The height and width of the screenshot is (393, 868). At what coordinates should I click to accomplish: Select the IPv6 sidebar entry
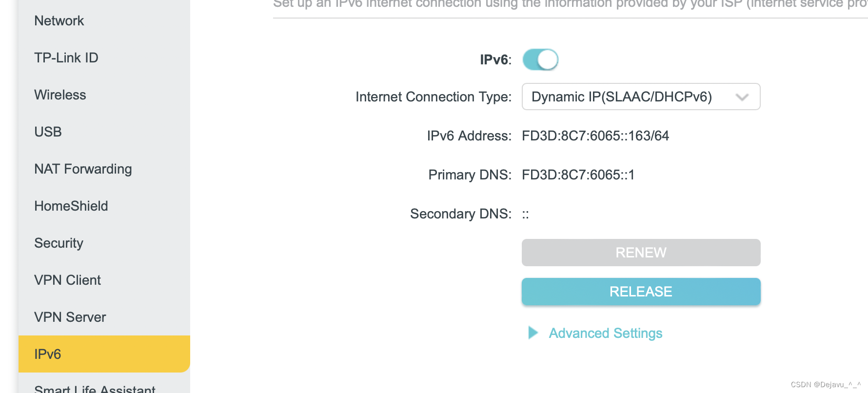click(48, 354)
